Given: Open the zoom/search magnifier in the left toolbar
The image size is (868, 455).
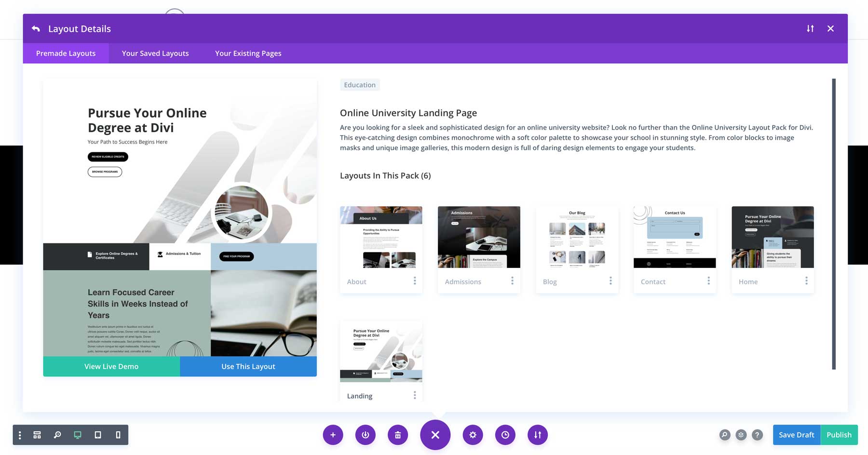Looking at the screenshot, I should point(57,435).
